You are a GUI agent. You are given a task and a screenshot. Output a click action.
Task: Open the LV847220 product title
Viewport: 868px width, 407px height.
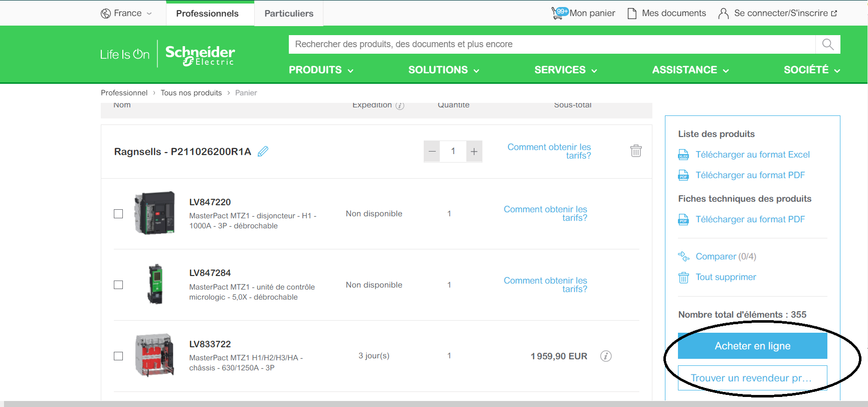point(210,202)
